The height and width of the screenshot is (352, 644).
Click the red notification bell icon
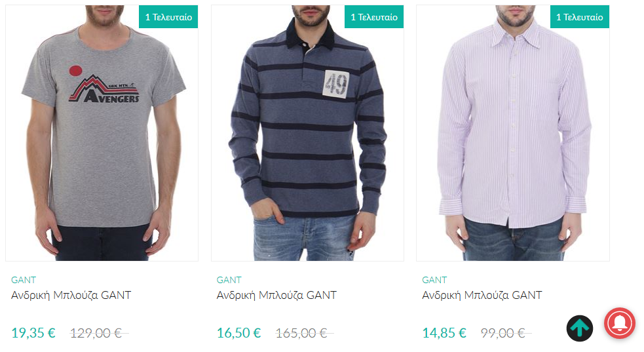[619, 323]
